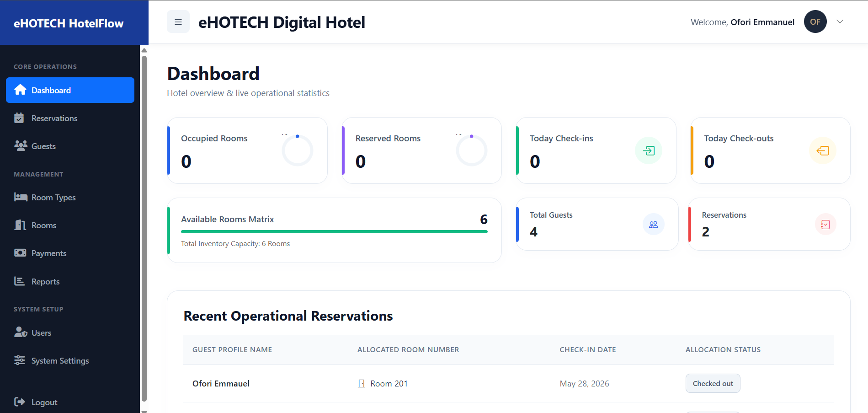Click the OF user avatar
Viewport: 868px width, 413px height.
pyautogui.click(x=815, y=21)
